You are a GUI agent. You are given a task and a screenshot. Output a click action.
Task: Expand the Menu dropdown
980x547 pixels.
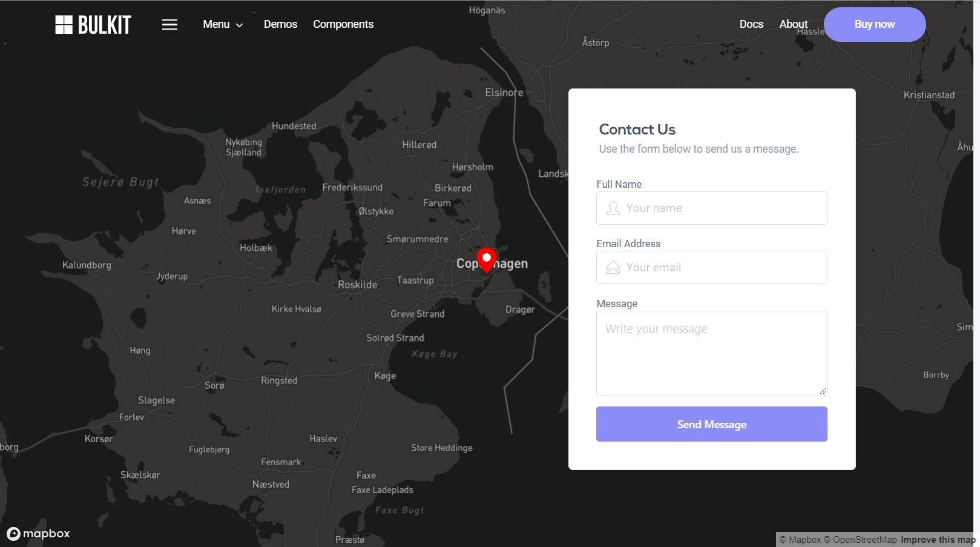click(223, 25)
